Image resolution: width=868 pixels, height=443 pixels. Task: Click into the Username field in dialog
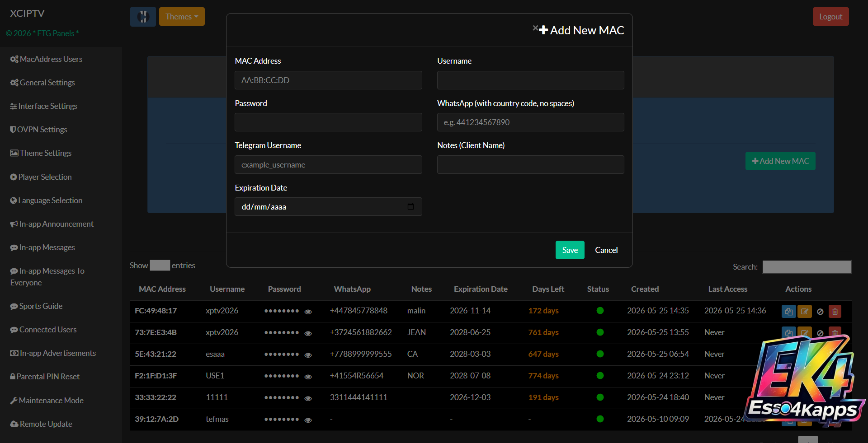530,80
